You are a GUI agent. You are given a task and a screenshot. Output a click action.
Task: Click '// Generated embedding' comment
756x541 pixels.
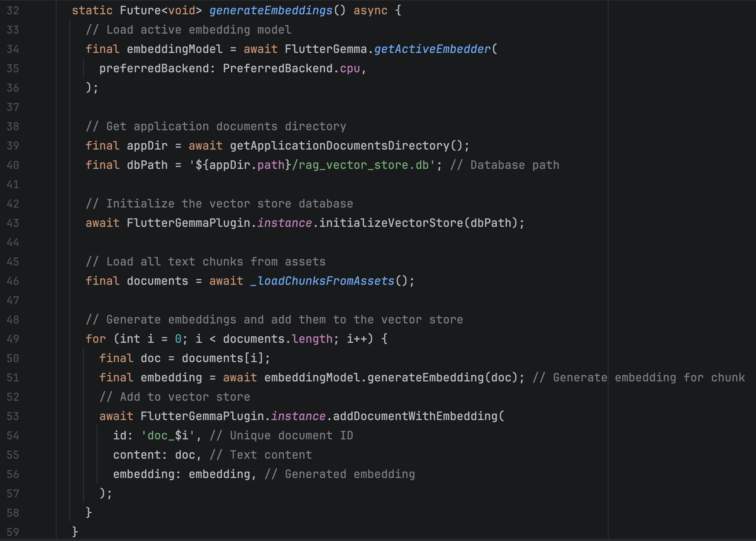coord(340,474)
